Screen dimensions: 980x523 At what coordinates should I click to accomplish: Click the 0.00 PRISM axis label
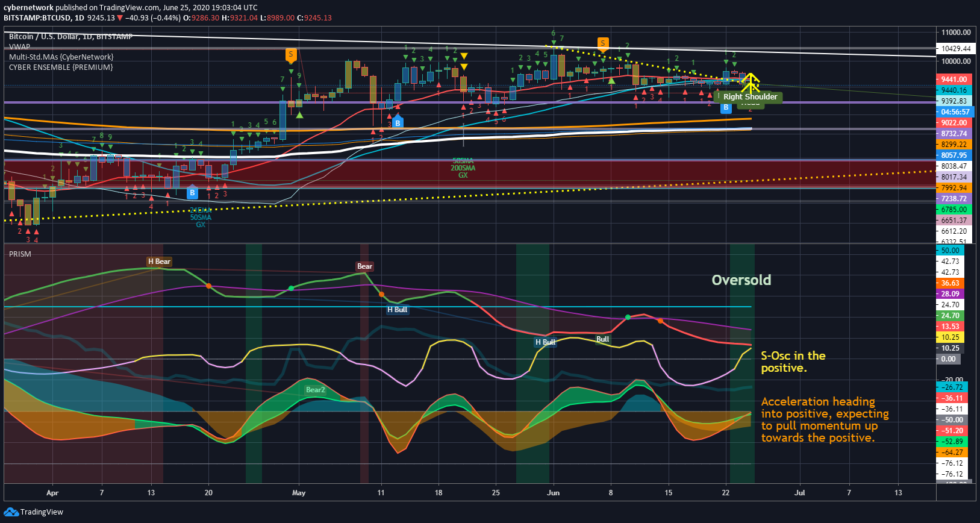[x=949, y=359]
